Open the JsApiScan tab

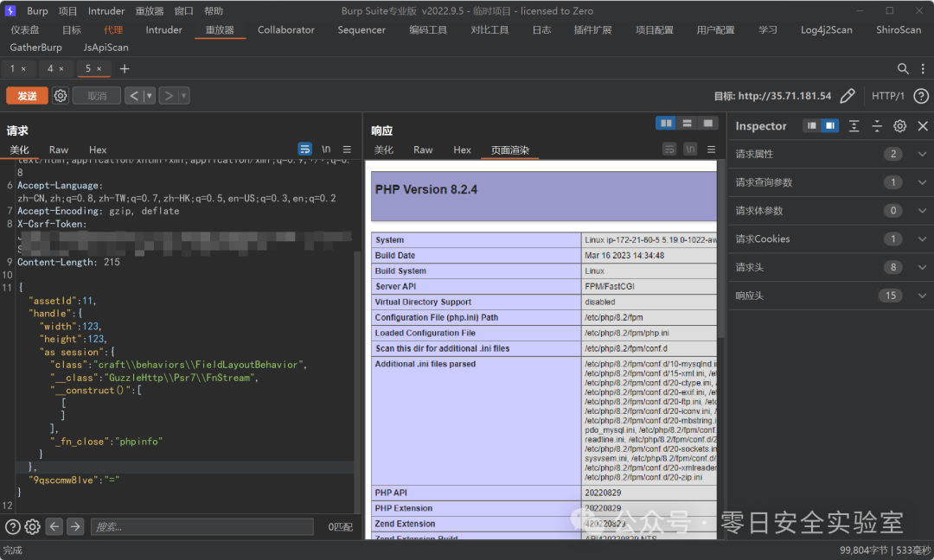106,47
